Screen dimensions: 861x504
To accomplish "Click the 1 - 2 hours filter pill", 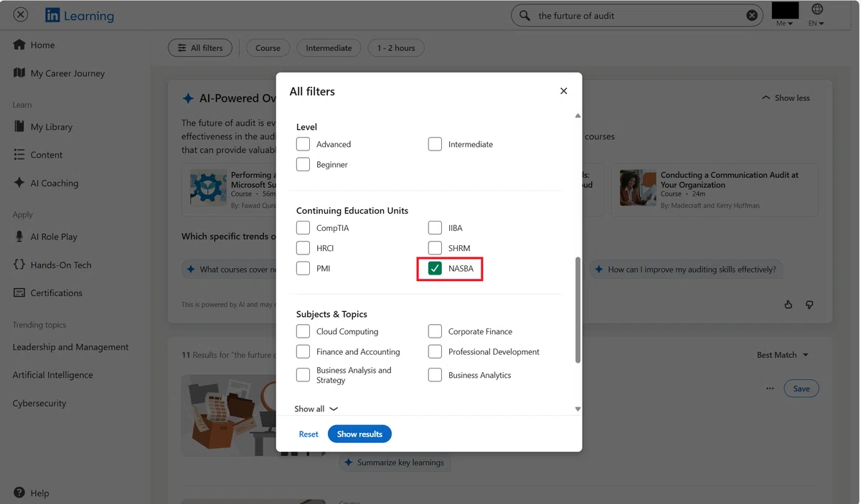I will pyautogui.click(x=396, y=48).
